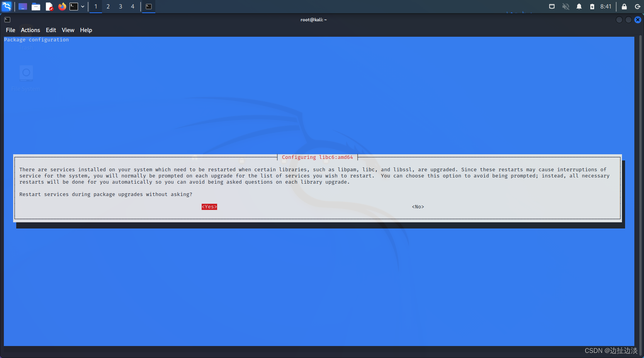Click the show desktop panel icon
644x358 pixels.
coord(22,6)
